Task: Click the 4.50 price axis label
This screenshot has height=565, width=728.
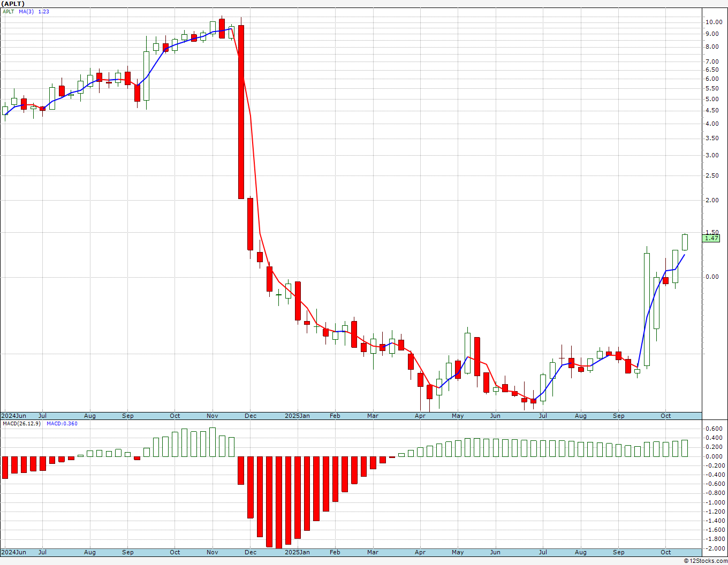Action: point(712,110)
